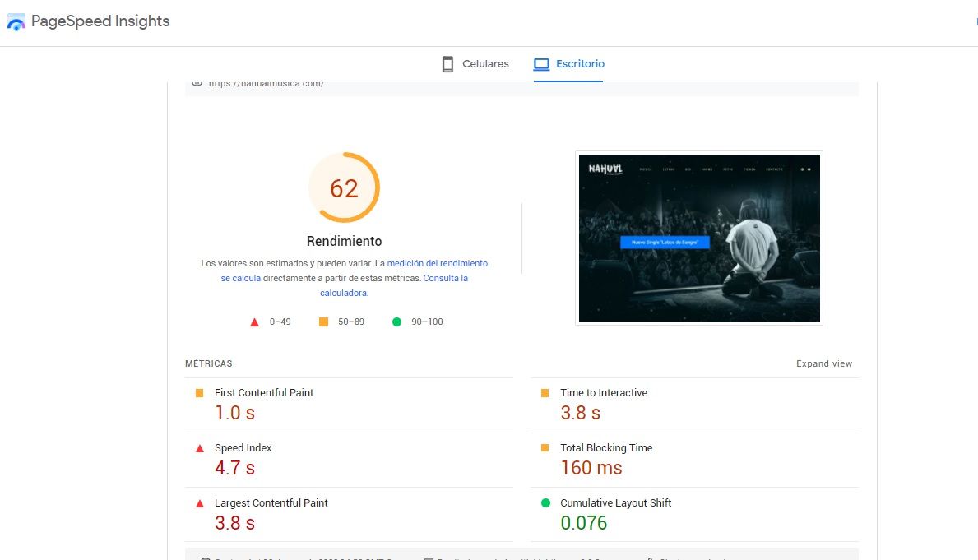Click the PageSpeed Insights logo icon
The image size is (978, 560).
16,22
